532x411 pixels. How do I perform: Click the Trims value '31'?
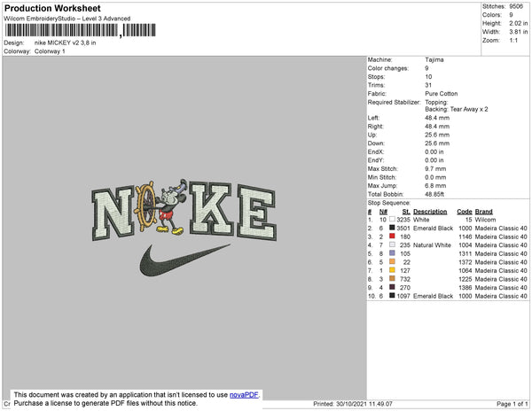(x=428, y=85)
